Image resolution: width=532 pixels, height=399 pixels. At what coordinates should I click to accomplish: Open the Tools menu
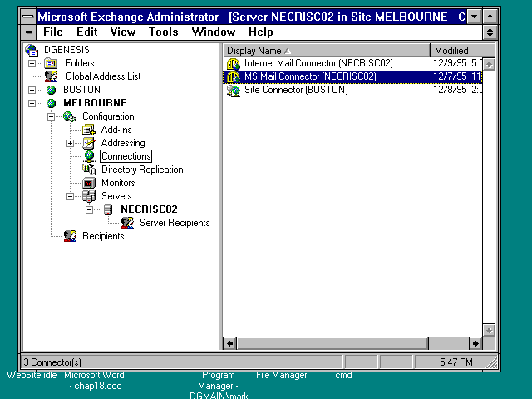[163, 32]
